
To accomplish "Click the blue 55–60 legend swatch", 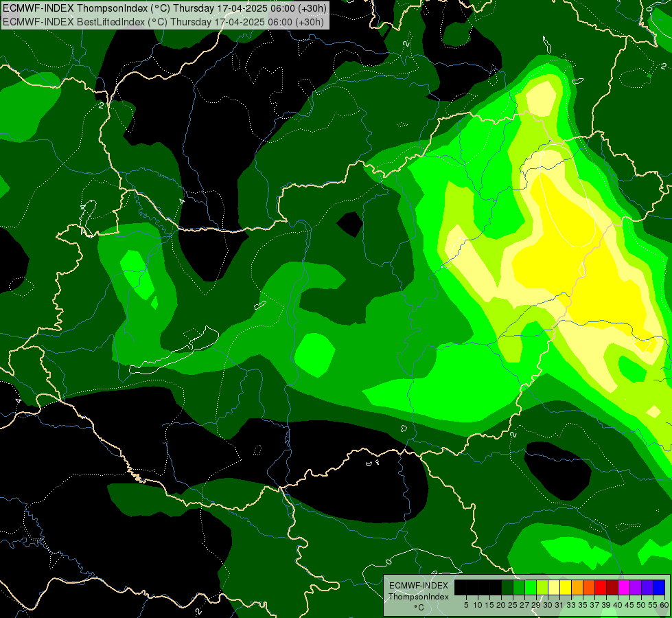I will pos(659,587).
